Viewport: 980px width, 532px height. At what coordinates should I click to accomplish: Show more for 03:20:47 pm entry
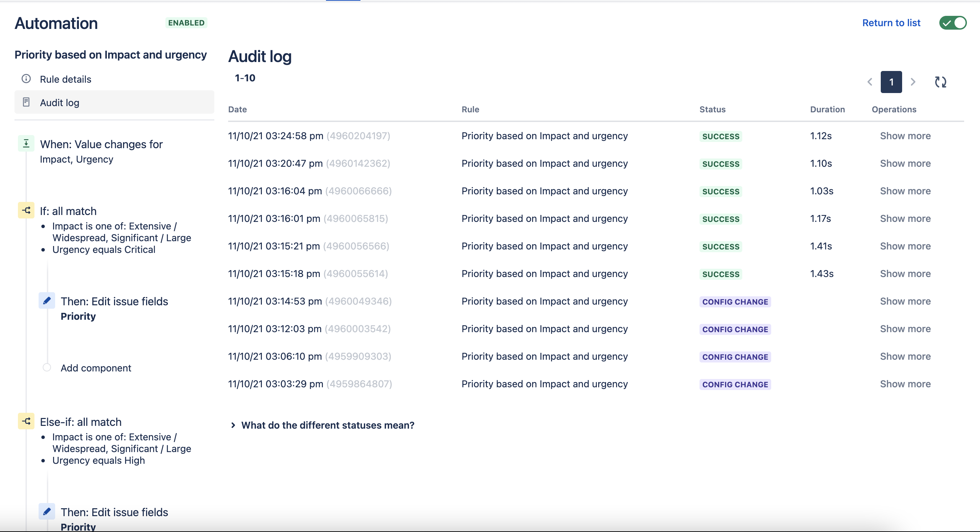pyautogui.click(x=905, y=164)
